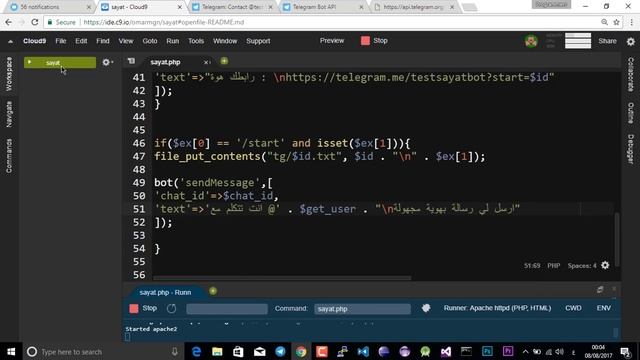Open the Support menu
Image resolution: width=640 pixels, height=360 pixels.
pyautogui.click(x=258, y=41)
